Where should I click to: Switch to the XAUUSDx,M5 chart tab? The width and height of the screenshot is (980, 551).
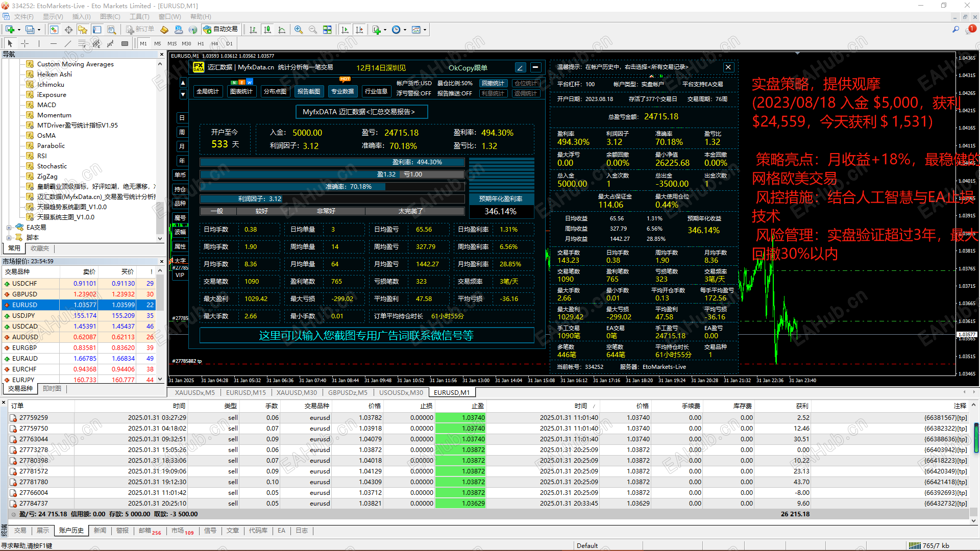click(x=194, y=392)
